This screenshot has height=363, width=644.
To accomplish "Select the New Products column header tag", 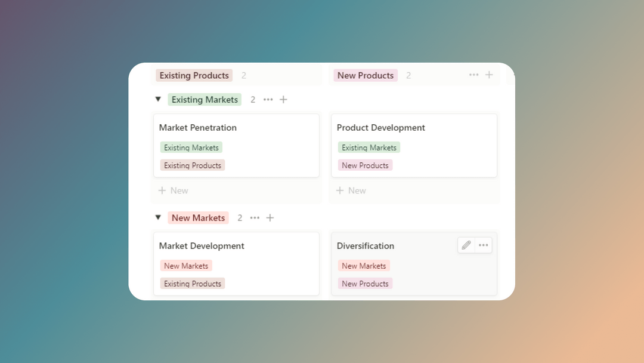I will point(365,75).
